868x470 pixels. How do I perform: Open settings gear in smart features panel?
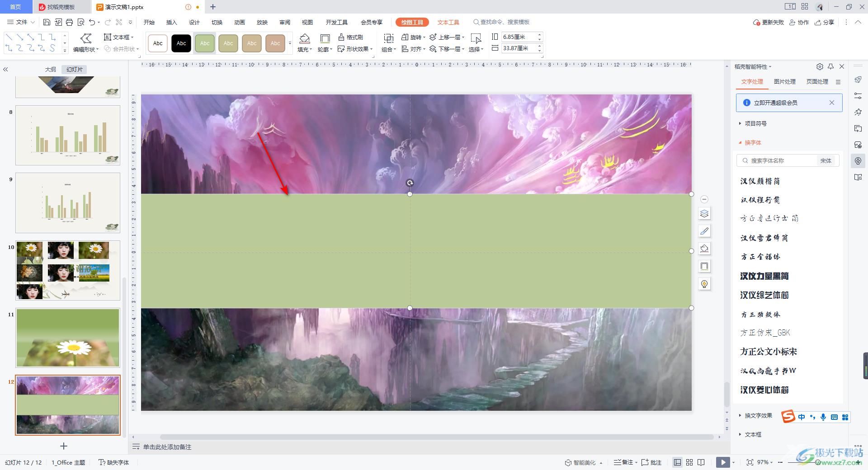pyautogui.click(x=820, y=67)
